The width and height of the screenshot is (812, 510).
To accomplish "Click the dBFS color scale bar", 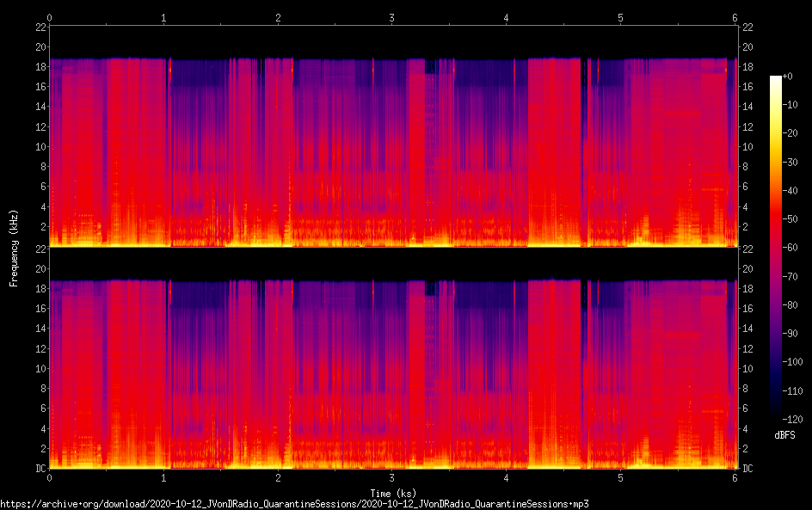I will point(775,248).
